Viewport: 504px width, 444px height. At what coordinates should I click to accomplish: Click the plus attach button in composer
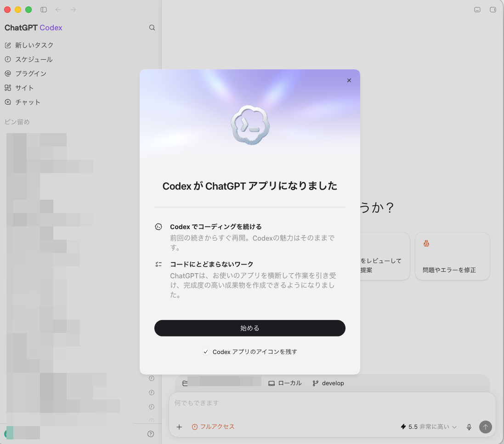(x=179, y=427)
